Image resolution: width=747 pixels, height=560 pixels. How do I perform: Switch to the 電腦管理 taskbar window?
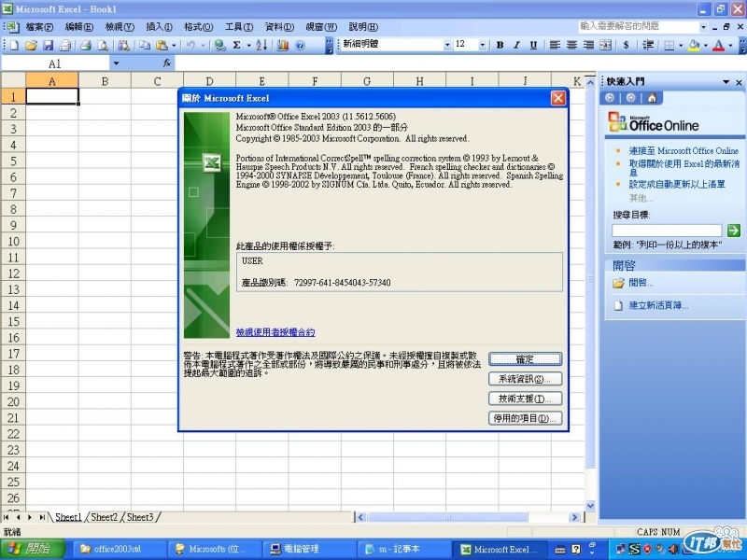[309, 549]
